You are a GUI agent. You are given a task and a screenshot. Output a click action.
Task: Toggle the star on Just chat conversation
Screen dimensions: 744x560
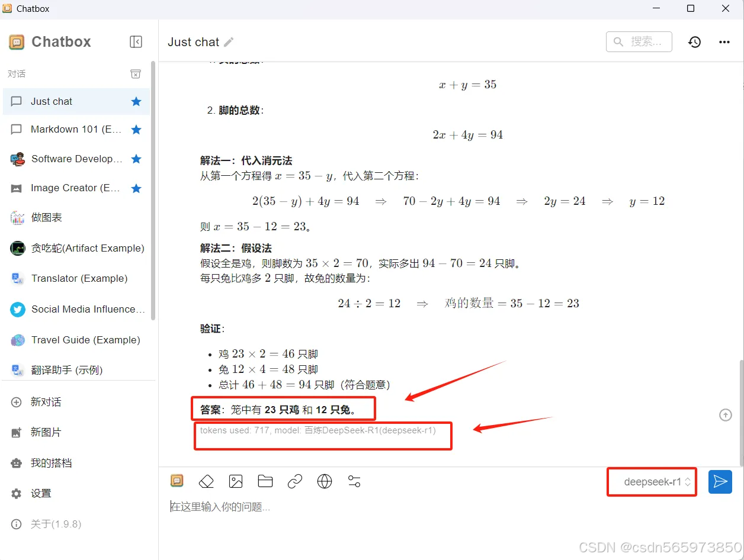137,101
